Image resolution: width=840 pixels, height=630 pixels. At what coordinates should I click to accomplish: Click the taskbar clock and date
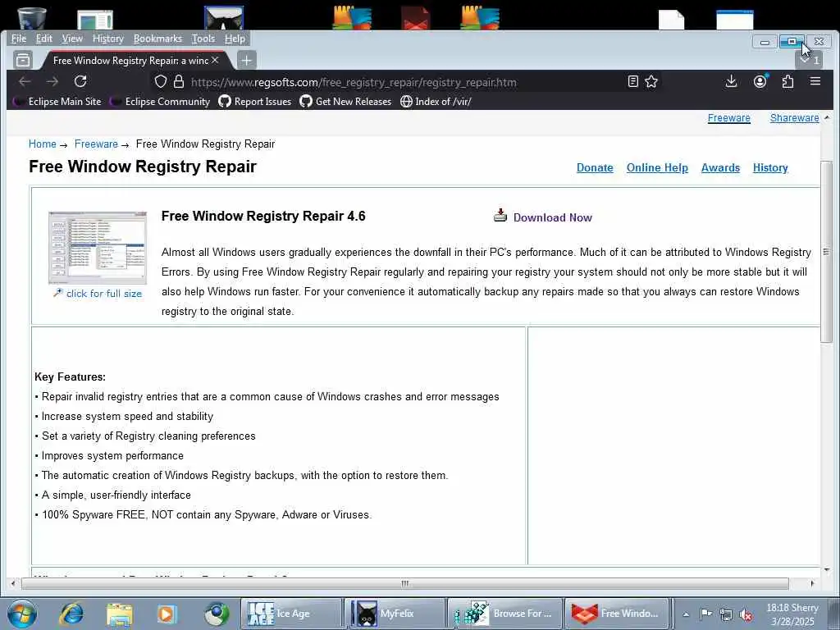792,614
